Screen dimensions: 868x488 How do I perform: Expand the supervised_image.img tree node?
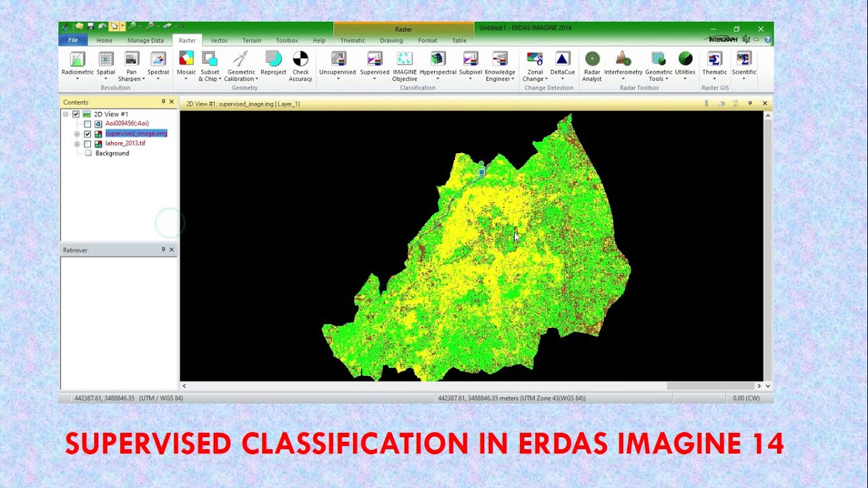77,134
